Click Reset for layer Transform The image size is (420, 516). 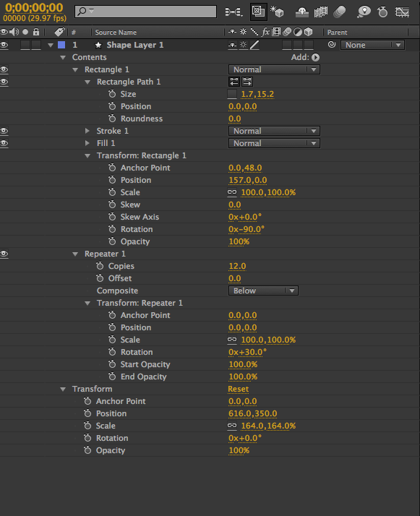click(239, 389)
